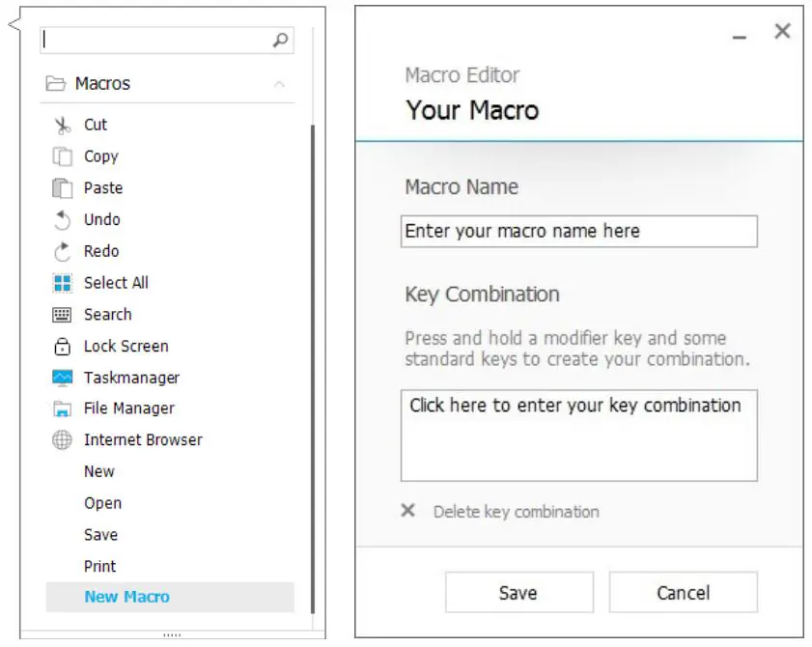Screen dimensions: 812x647
Task: Select the File Manager macro
Action: click(x=128, y=408)
